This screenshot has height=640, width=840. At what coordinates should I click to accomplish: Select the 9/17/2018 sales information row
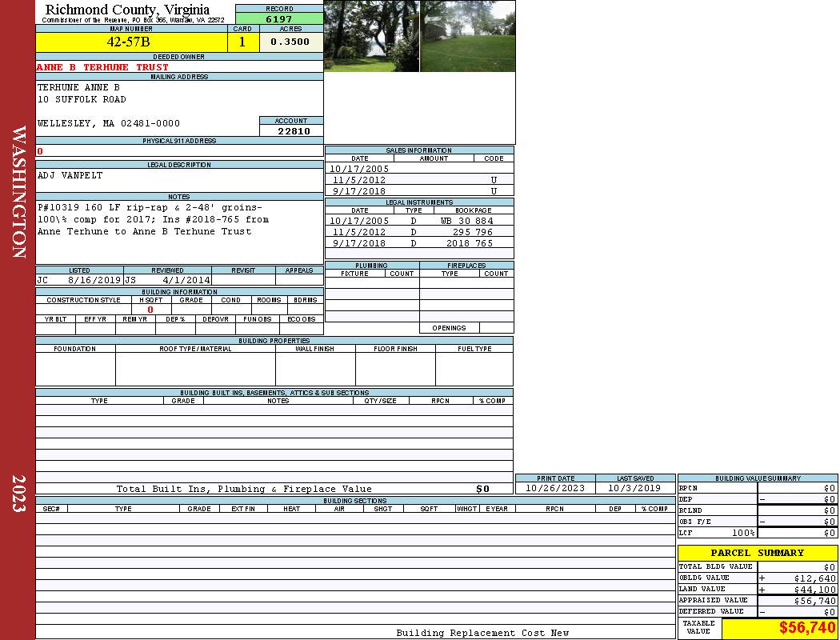pos(418,191)
